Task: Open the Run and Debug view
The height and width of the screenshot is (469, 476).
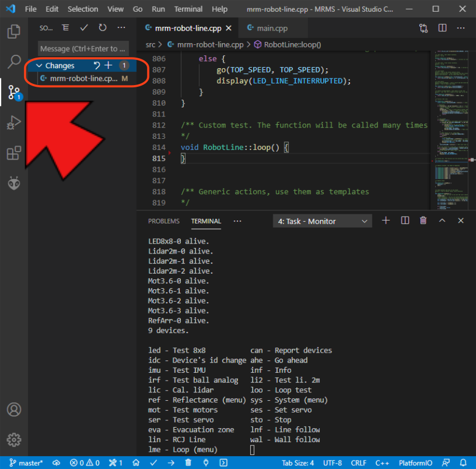Action: (x=14, y=122)
